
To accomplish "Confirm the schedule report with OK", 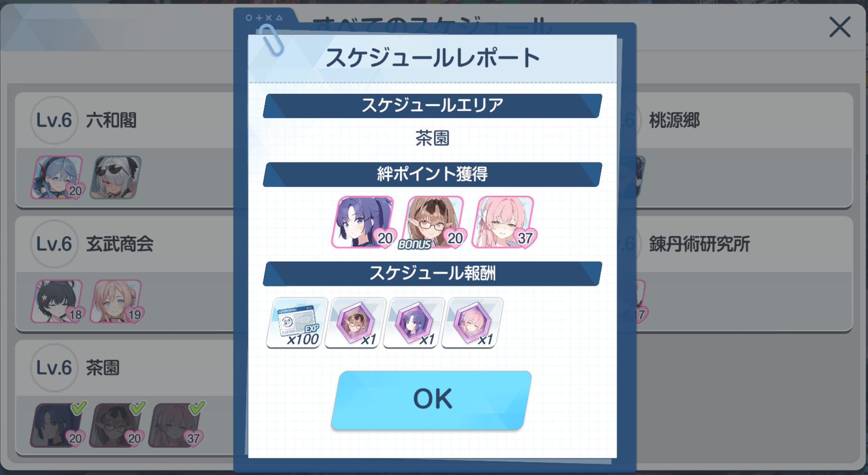I will click(x=432, y=400).
